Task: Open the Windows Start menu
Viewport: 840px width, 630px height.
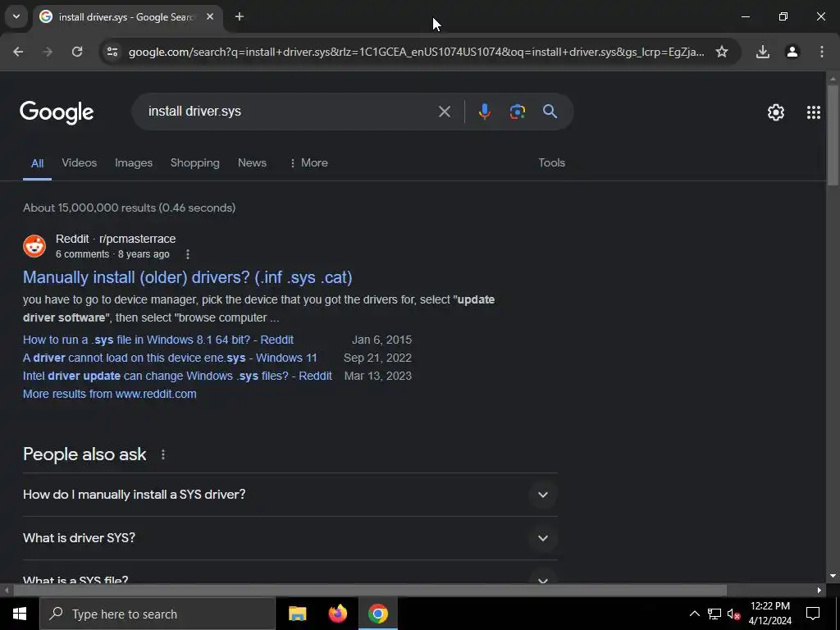Action: click(x=20, y=614)
